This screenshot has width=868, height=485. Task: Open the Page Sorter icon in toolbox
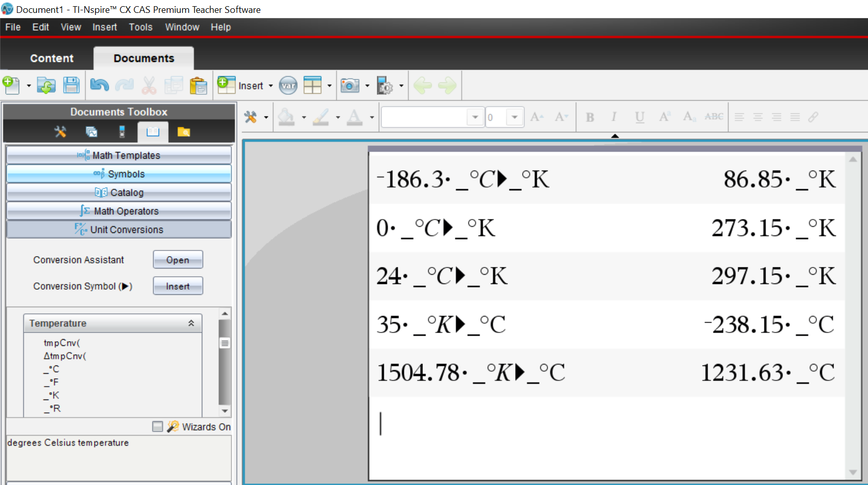click(91, 132)
